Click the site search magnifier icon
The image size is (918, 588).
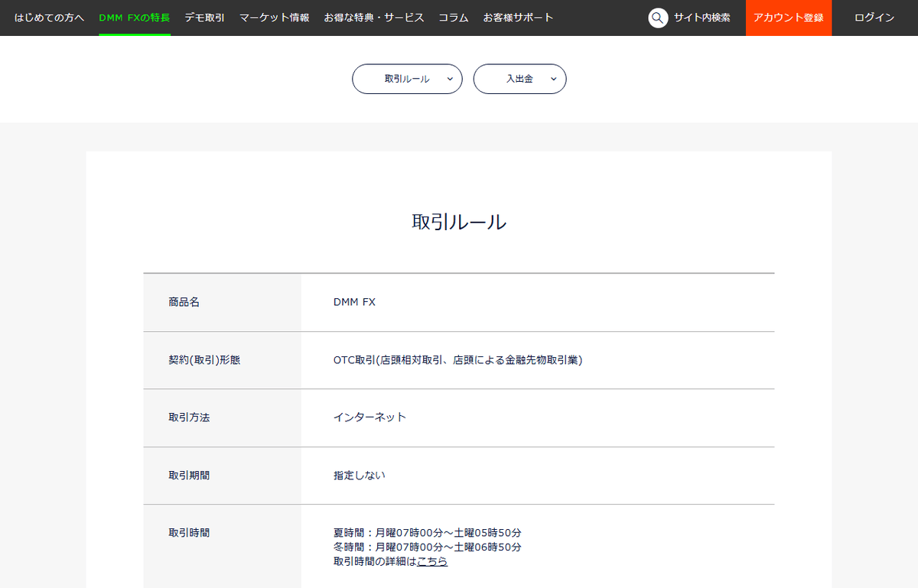658,18
